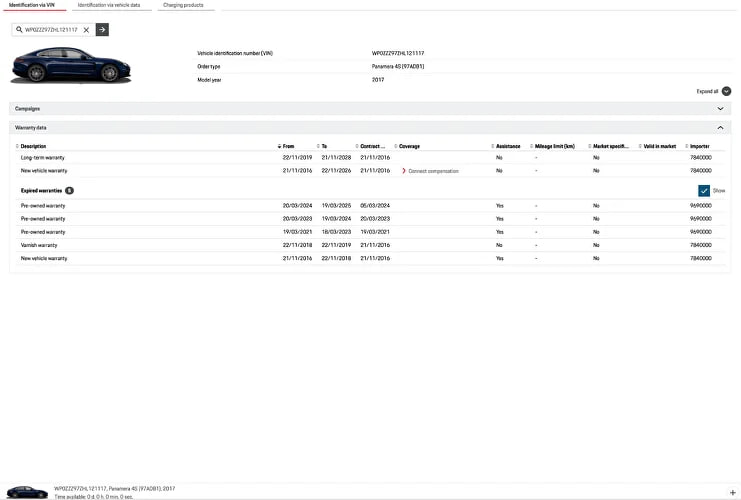Click the Expired warranties heading
Screen dimensions: 741x500
(x=41, y=190)
